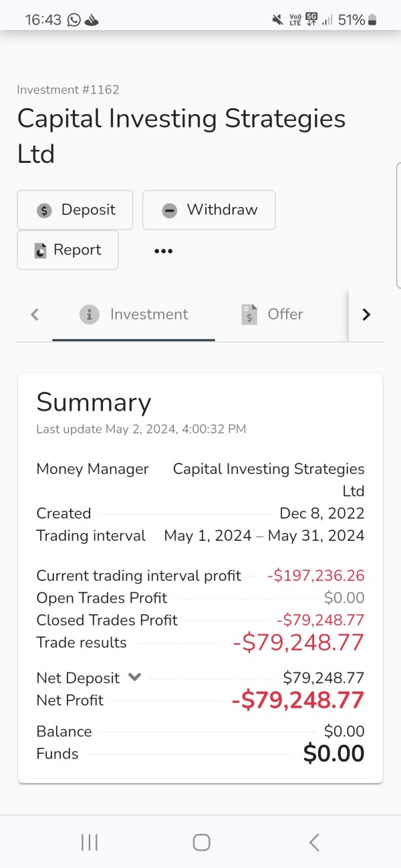
Task: Expand the Net Deposit details chevron
Action: (x=135, y=677)
